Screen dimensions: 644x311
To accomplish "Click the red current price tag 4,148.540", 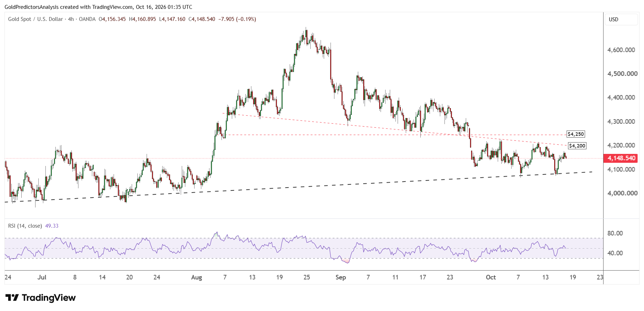I will click(x=621, y=158).
